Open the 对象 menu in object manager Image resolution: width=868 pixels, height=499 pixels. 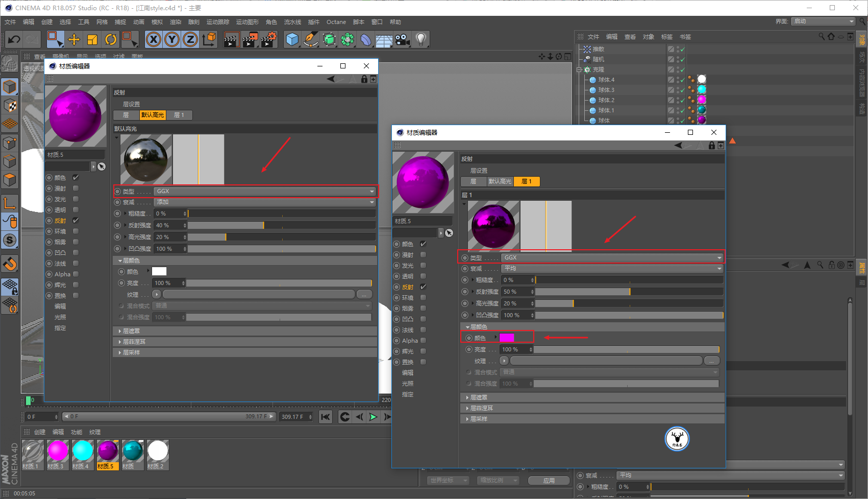pos(648,37)
